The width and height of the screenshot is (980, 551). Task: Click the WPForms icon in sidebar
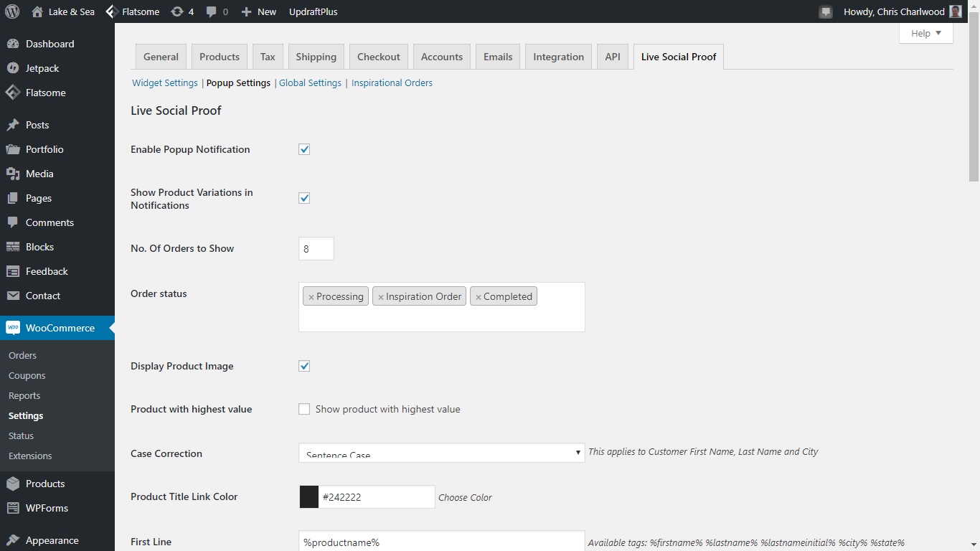[13, 508]
